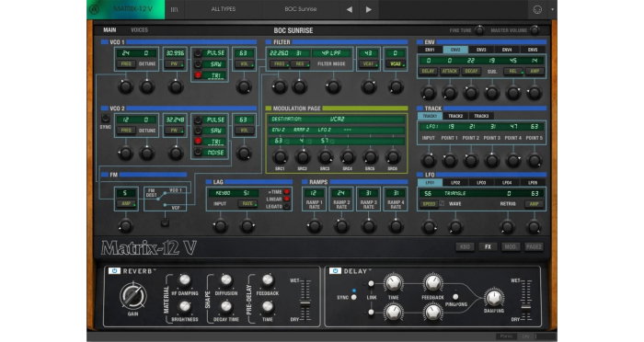Click the VCA1 button
Viewport: 644px width, 342px height.
click(368, 64)
